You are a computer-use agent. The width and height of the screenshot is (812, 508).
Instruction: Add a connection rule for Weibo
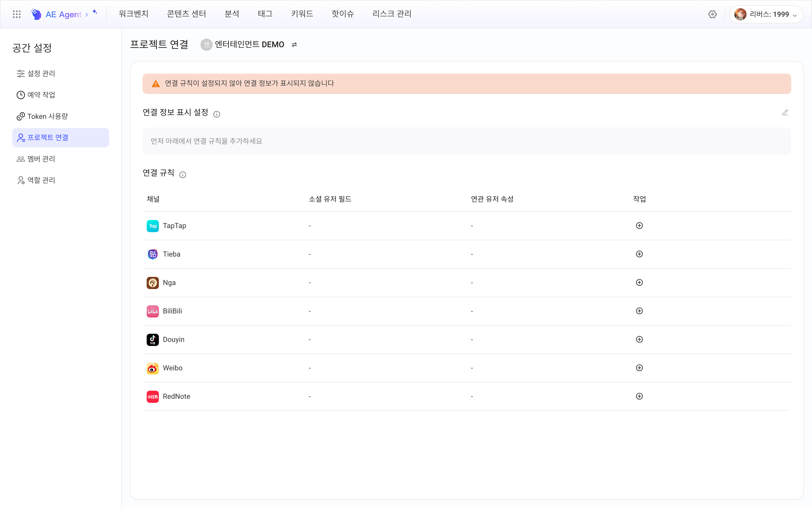[639, 368]
